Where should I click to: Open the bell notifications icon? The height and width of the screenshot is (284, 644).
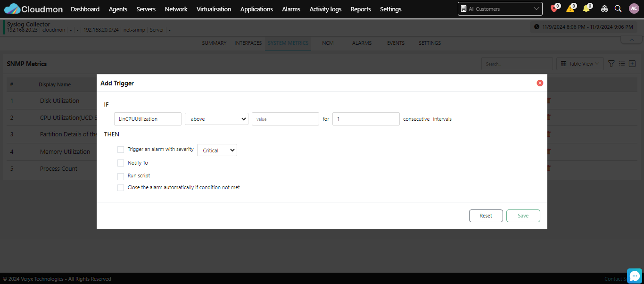click(586, 8)
